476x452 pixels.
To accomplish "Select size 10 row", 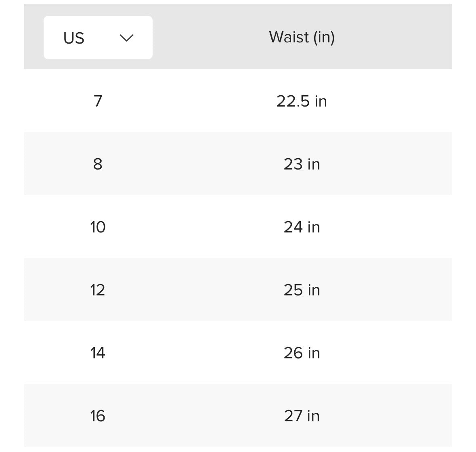I will [98, 227].
